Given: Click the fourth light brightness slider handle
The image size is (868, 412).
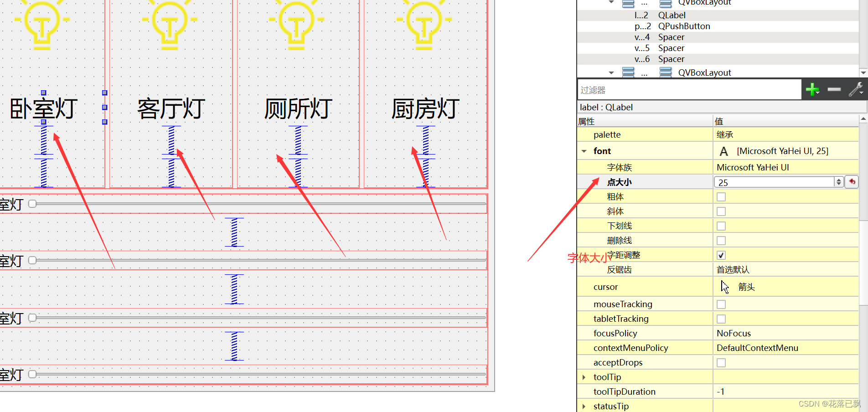Looking at the screenshot, I should (32, 374).
